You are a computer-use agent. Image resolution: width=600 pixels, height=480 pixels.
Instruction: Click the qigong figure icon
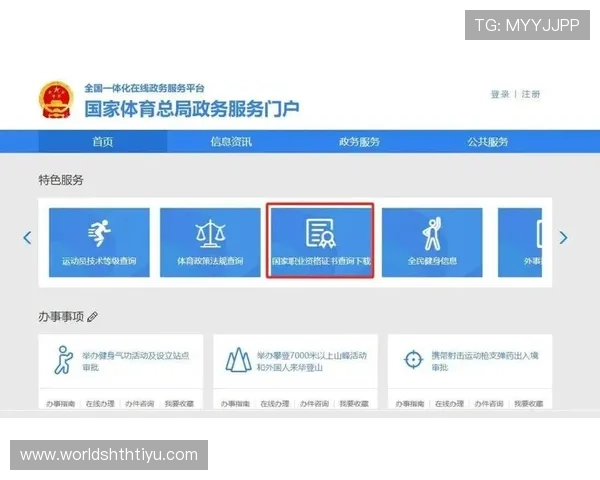tap(64, 360)
